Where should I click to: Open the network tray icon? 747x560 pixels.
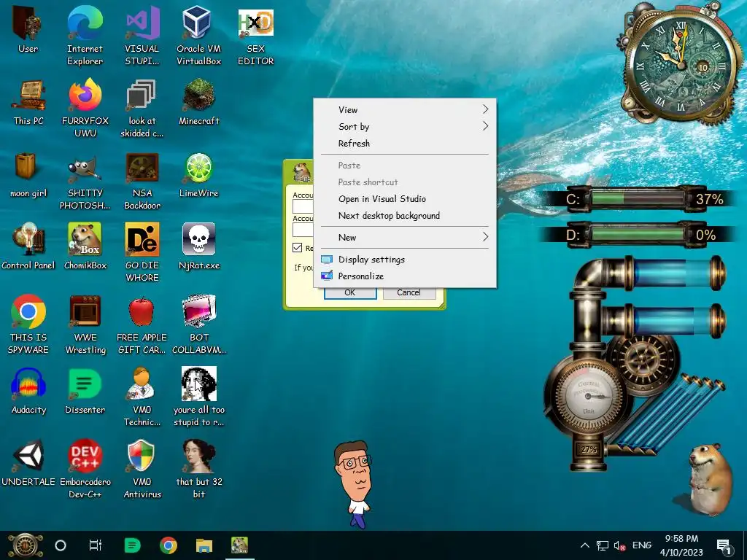pyautogui.click(x=602, y=545)
